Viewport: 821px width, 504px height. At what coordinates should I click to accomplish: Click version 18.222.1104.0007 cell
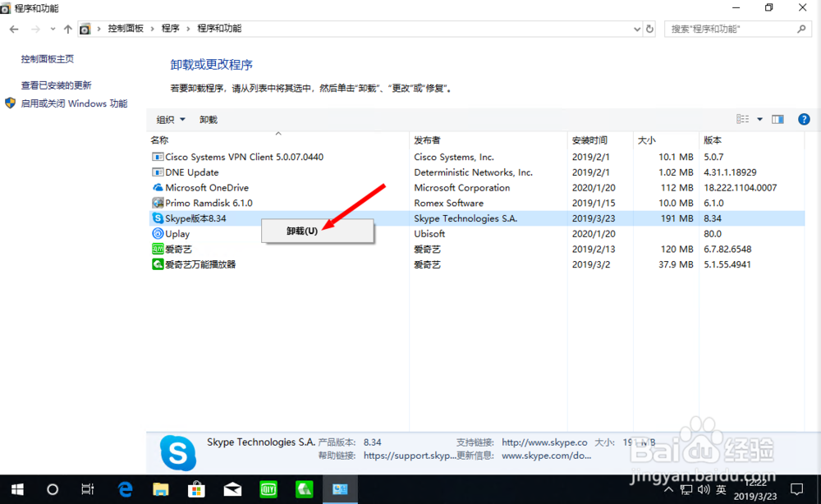[740, 187]
